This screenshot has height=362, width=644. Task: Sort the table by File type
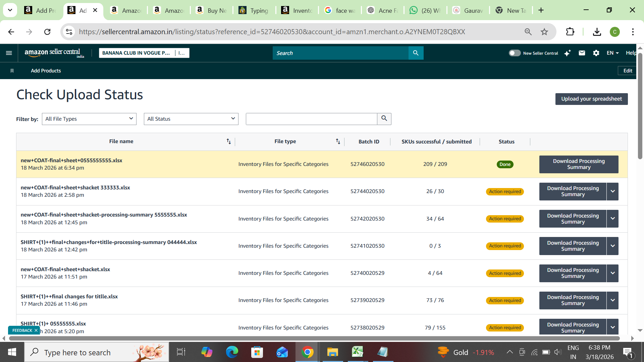[338, 141]
